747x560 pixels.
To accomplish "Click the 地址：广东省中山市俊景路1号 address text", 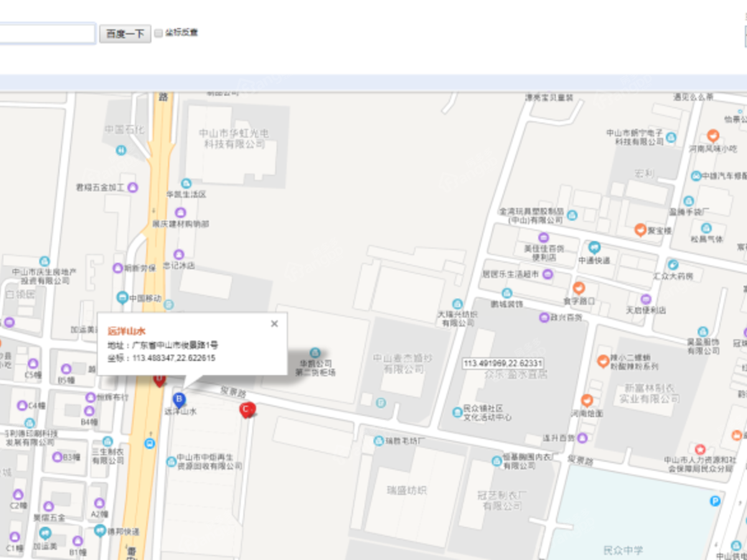I will point(162,345).
